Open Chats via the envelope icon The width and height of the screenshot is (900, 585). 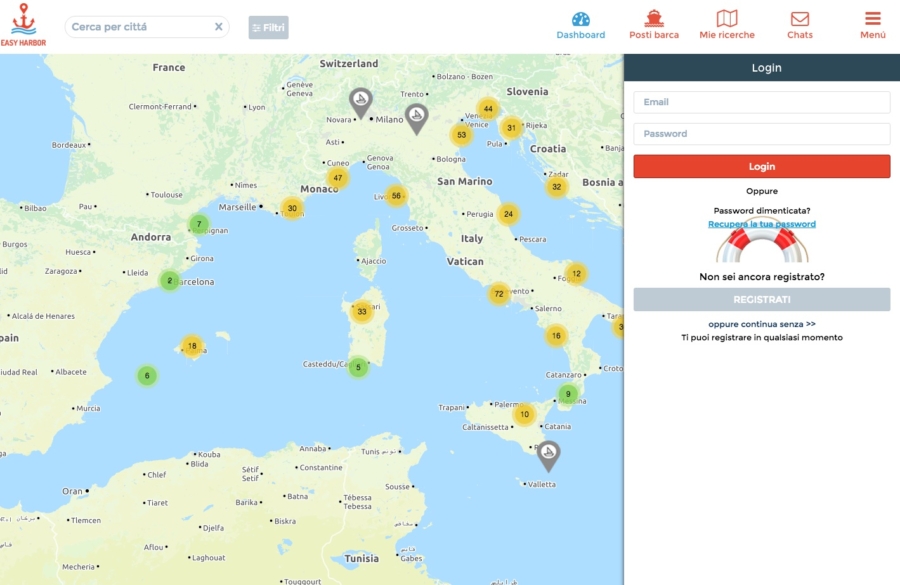tap(800, 17)
